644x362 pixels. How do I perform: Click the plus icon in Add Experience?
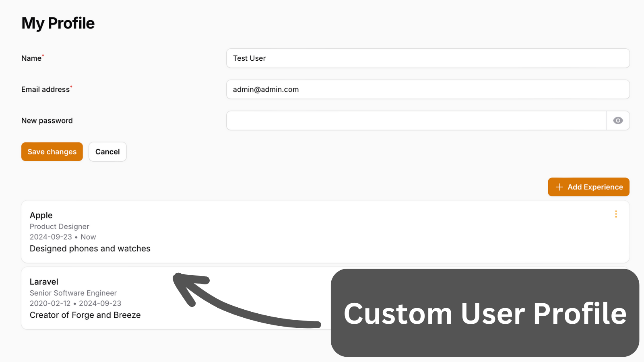click(x=559, y=187)
